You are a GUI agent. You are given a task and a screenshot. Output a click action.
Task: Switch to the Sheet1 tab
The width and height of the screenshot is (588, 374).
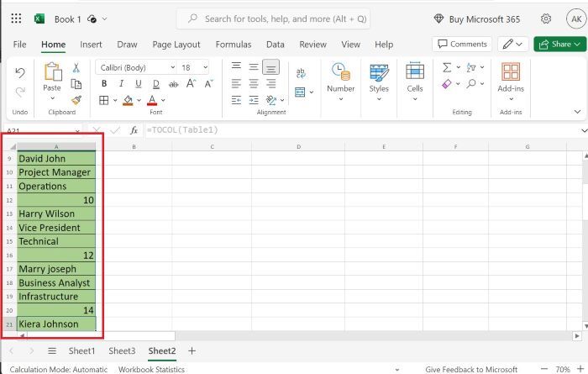tap(81, 350)
